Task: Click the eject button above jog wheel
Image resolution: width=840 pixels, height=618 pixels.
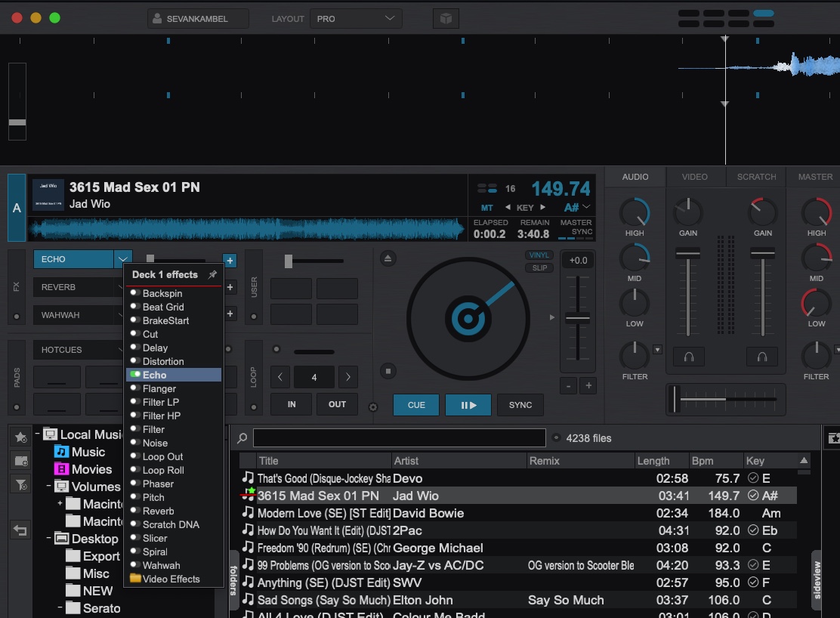Action: [388, 259]
